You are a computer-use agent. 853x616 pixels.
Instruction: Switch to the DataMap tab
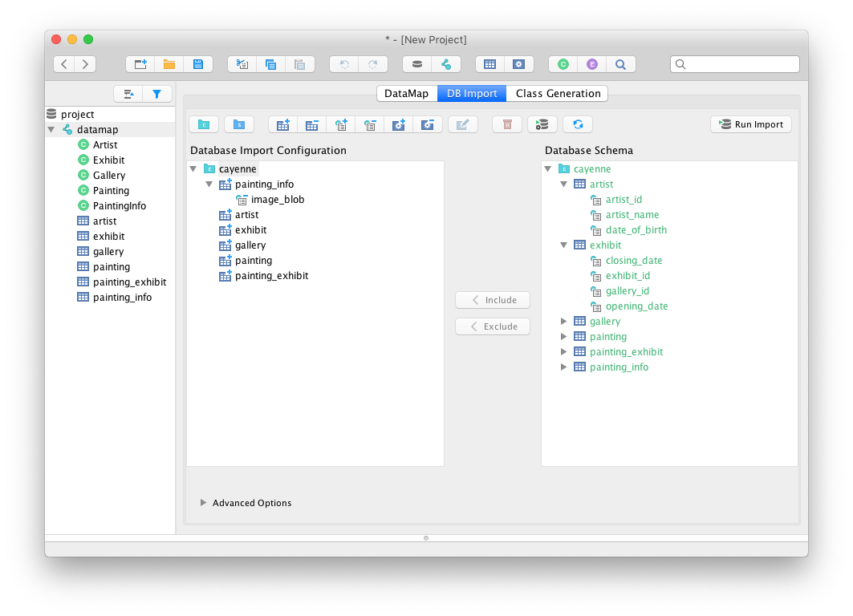click(406, 94)
